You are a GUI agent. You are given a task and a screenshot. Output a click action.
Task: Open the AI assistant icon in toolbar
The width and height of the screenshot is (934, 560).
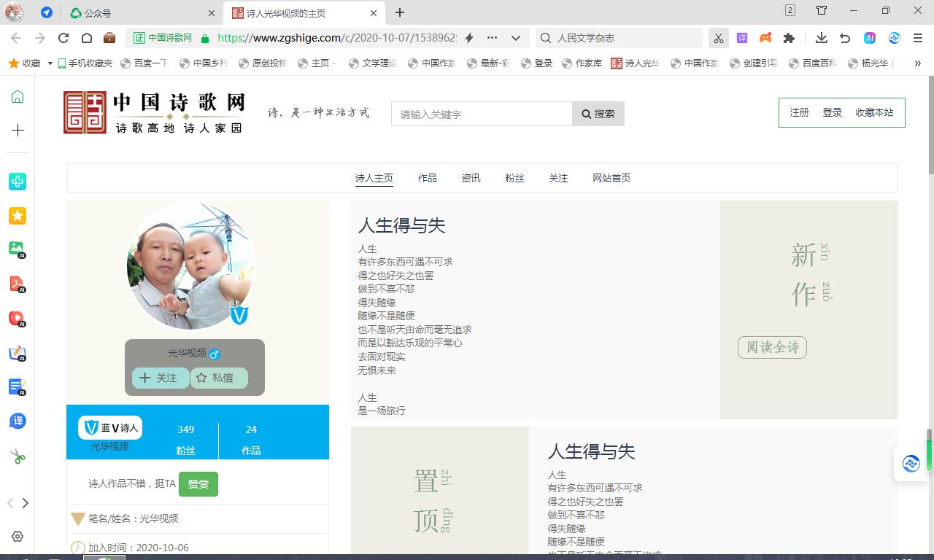coord(870,38)
